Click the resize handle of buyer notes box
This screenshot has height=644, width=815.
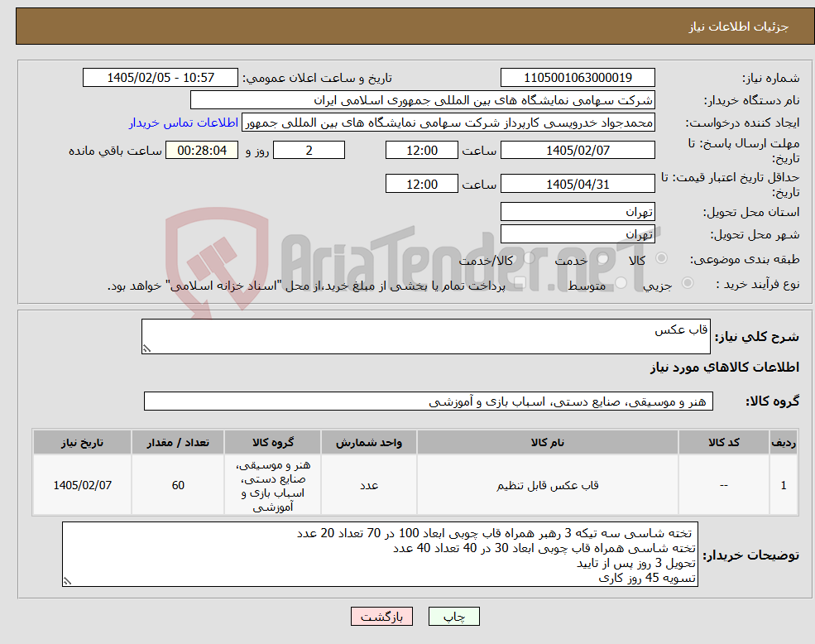tap(67, 581)
